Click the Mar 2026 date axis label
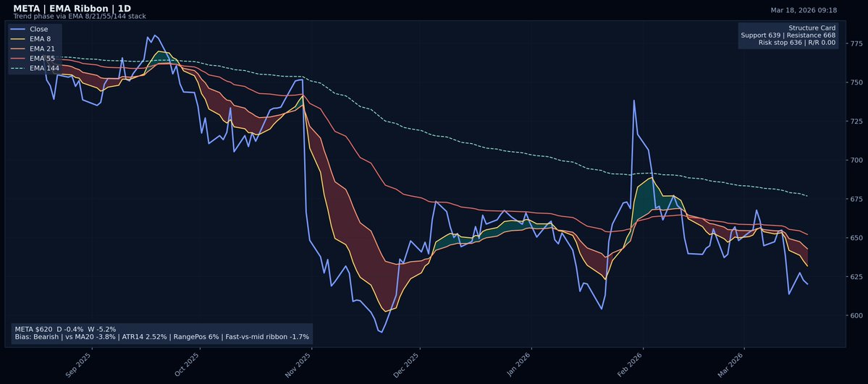Viewport: 868px width, 384px height. 731,365
